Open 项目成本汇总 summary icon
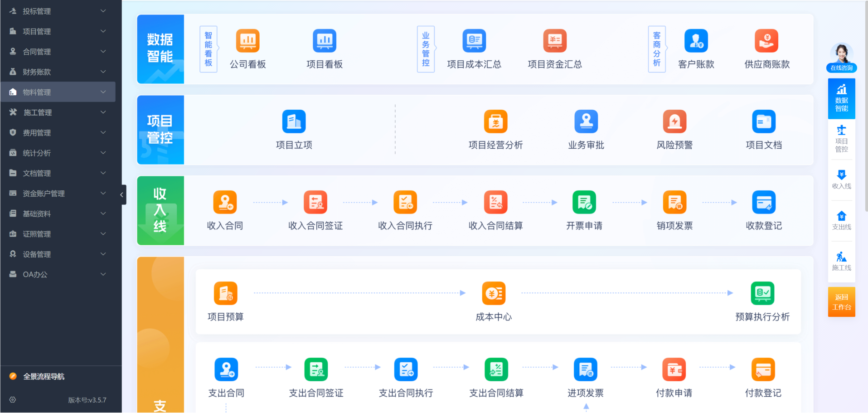This screenshot has width=868, height=413. [x=474, y=41]
